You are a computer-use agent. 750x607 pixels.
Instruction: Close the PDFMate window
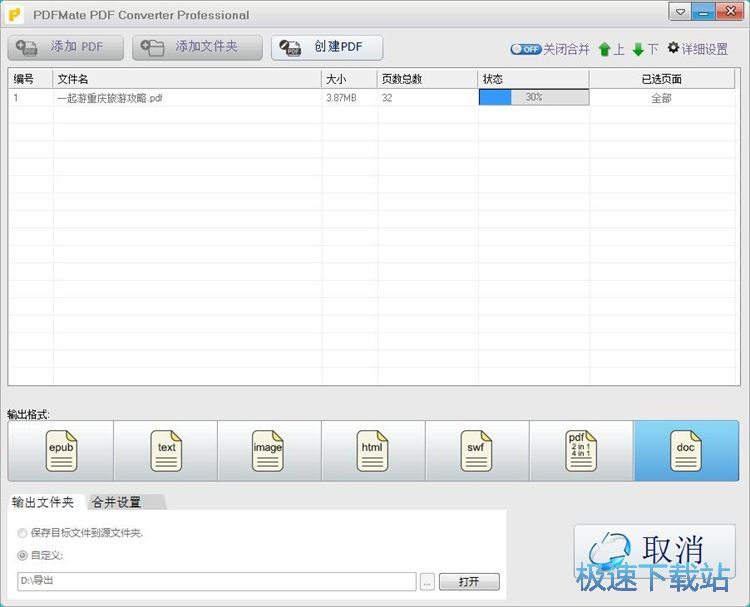730,12
